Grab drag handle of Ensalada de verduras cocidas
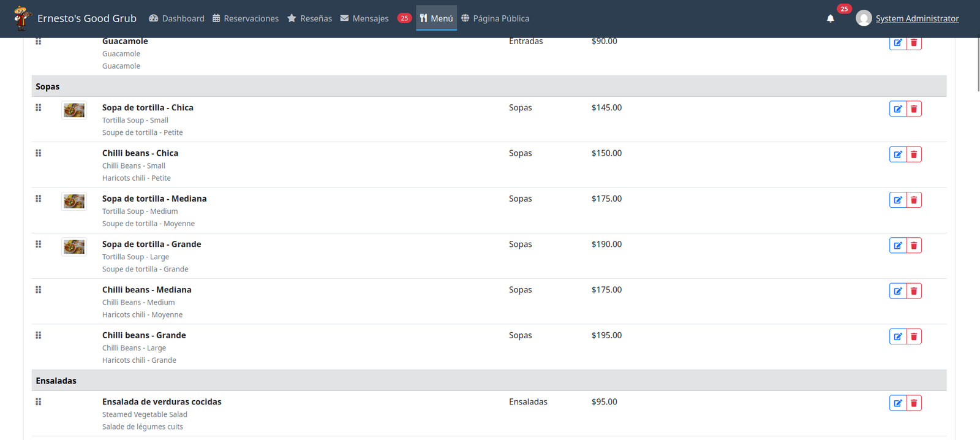The image size is (980, 440). click(39, 402)
